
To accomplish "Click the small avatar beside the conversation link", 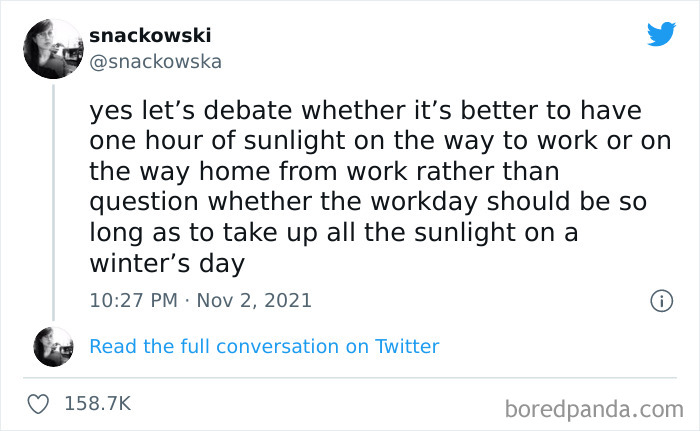I will [x=53, y=346].
